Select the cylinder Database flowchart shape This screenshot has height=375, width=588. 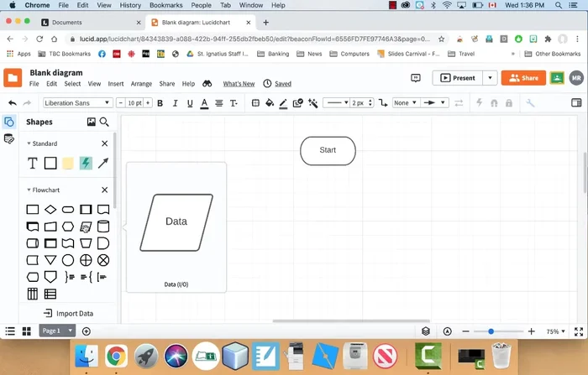click(x=103, y=227)
